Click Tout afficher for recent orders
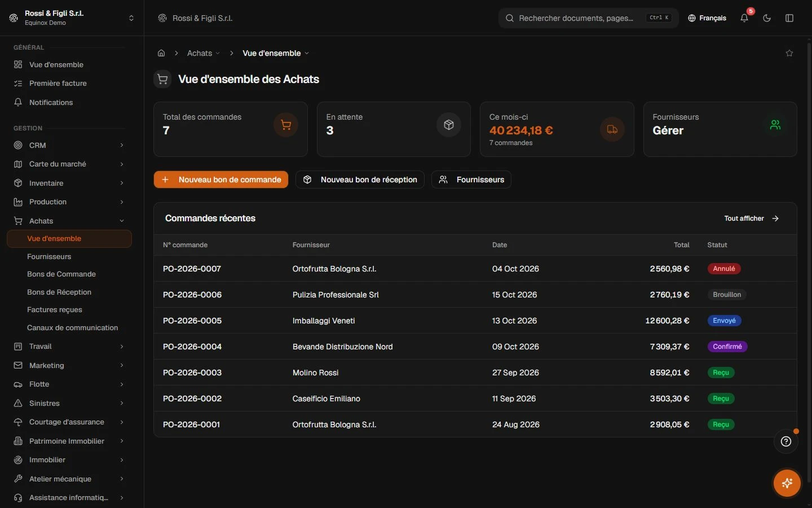812x508 pixels. [752, 218]
